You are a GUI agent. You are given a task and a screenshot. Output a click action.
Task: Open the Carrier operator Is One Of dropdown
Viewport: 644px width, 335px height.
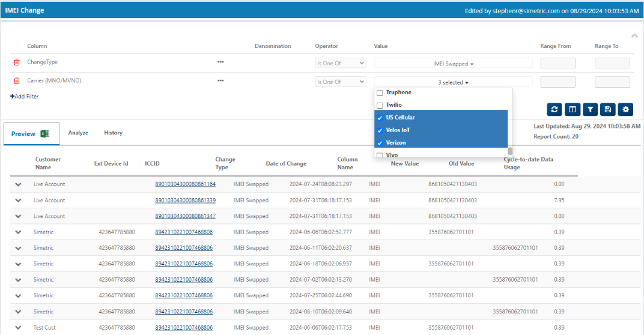tap(341, 82)
